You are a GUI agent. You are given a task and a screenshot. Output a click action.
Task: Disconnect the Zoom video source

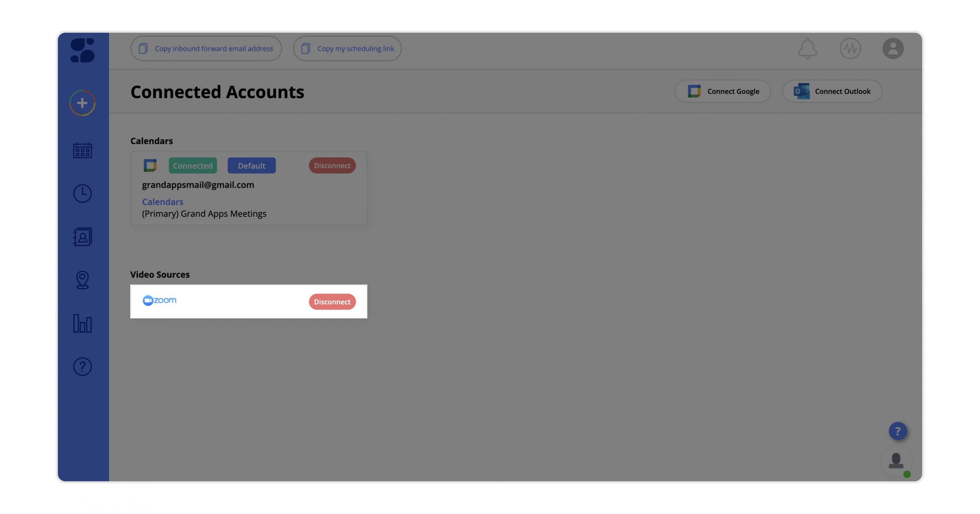click(x=332, y=302)
